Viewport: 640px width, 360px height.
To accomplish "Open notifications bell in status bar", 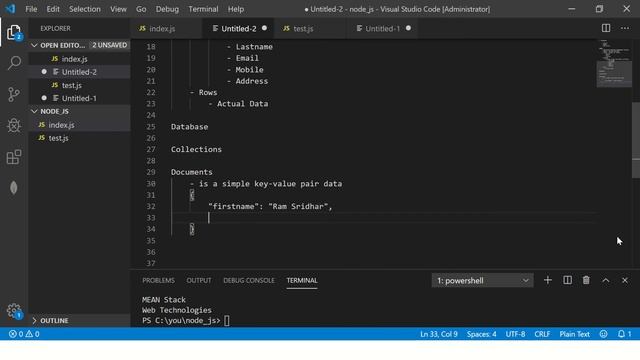I will tap(624, 334).
